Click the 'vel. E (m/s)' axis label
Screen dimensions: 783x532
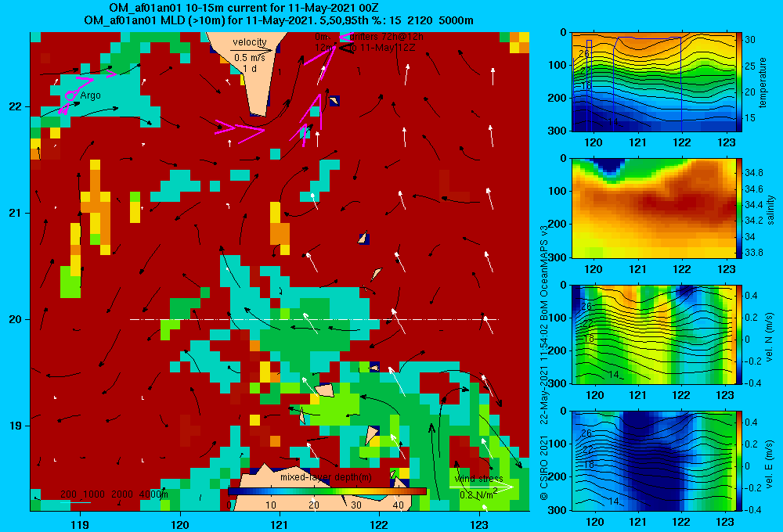pyautogui.click(x=770, y=464)
